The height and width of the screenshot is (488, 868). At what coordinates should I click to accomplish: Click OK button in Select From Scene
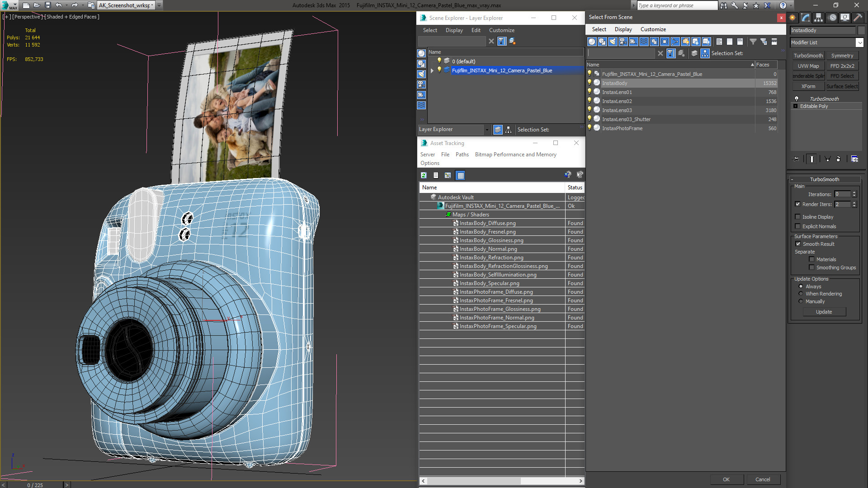[x=726, y=479]
